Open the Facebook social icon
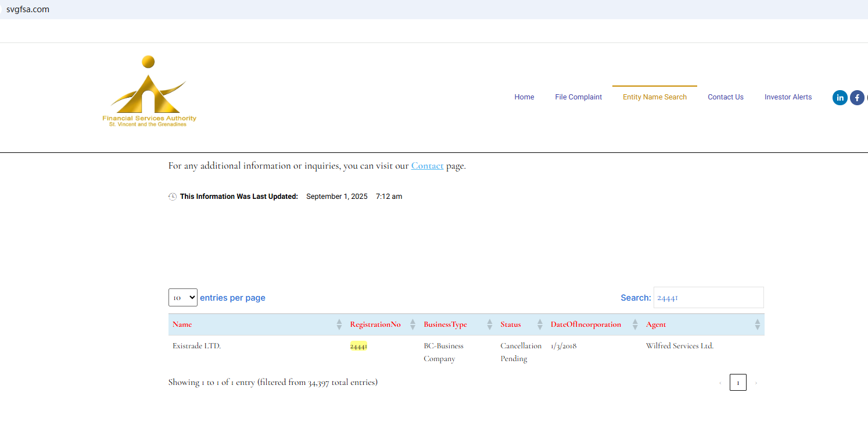The image size is (868, 446). pos(857,98)
